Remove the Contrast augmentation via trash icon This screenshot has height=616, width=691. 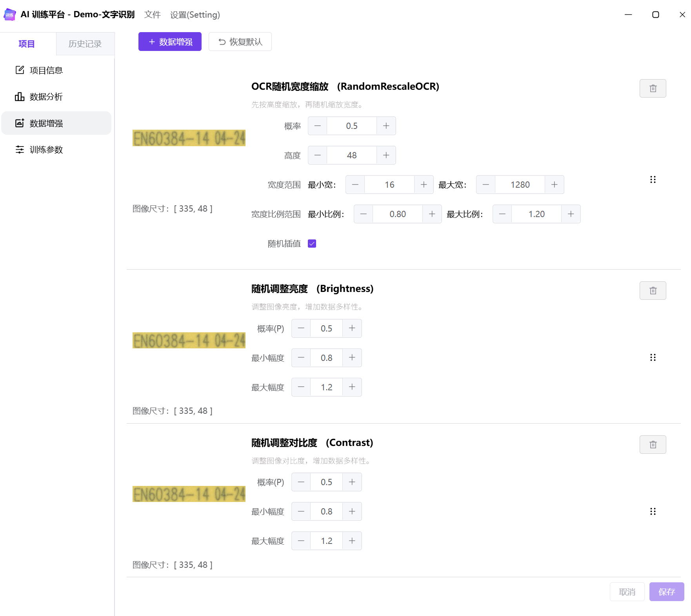[653, 444]
